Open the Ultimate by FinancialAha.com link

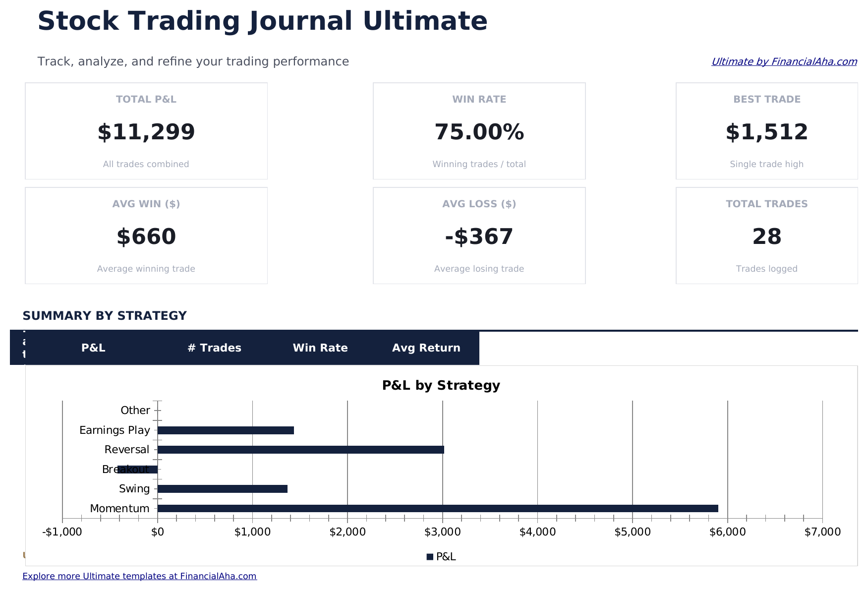tap(784, 61)
